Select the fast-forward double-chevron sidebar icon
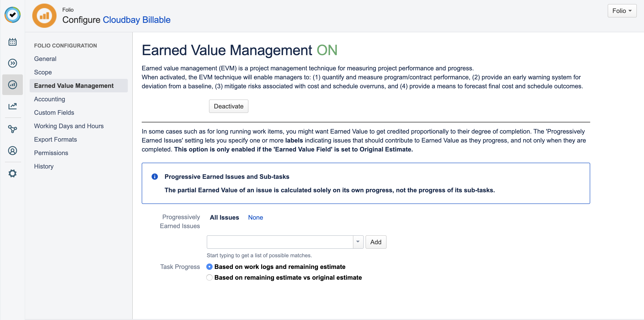 [13, 63]
